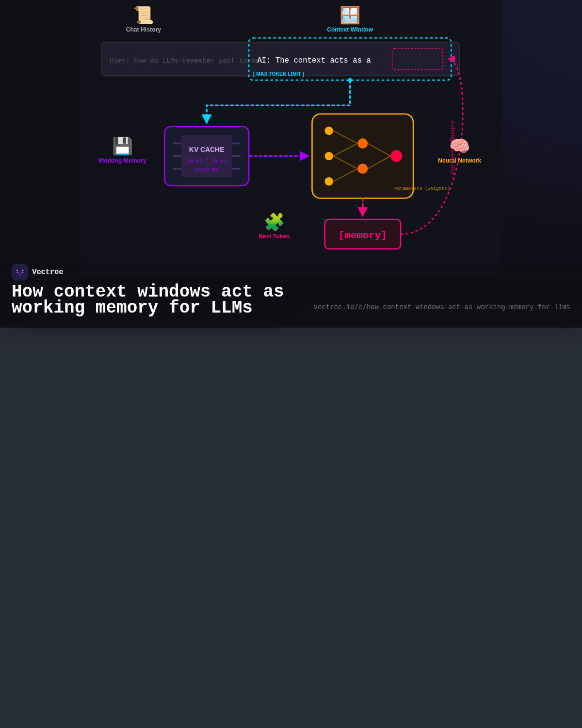Screen dimensions: 582x728
Task: Click the article title heading
Action: point(147,299)
